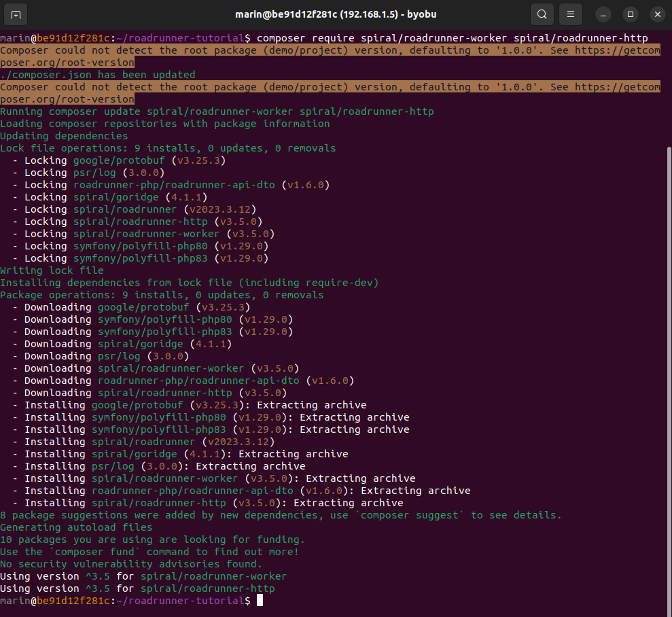Click 'Locking google/protobuf (v3.25.3)' line
The height and width of the screenshot is (617, 672).
click(119, 160)
